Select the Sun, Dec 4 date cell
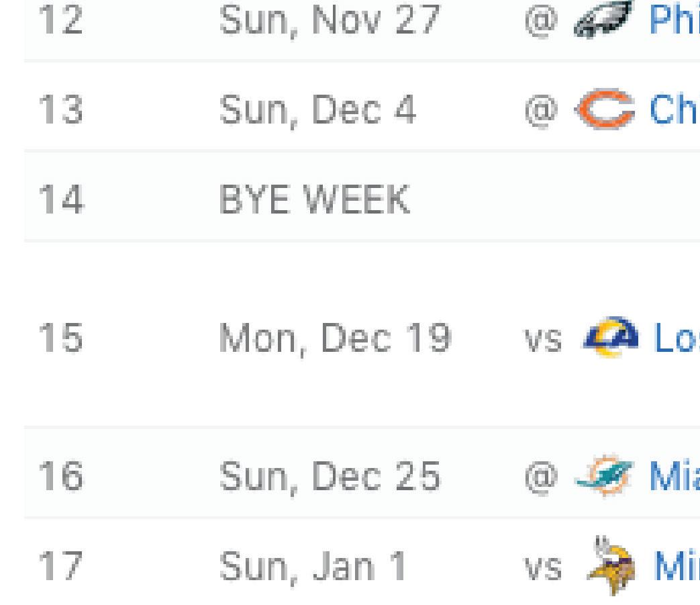 click(x=318, y=110)
